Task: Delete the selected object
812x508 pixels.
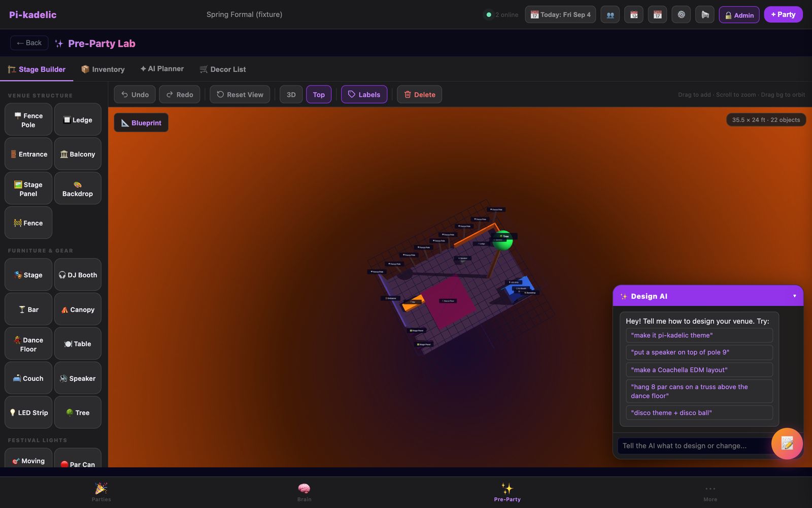Action: pyautogui.click(x=419, y=94)
